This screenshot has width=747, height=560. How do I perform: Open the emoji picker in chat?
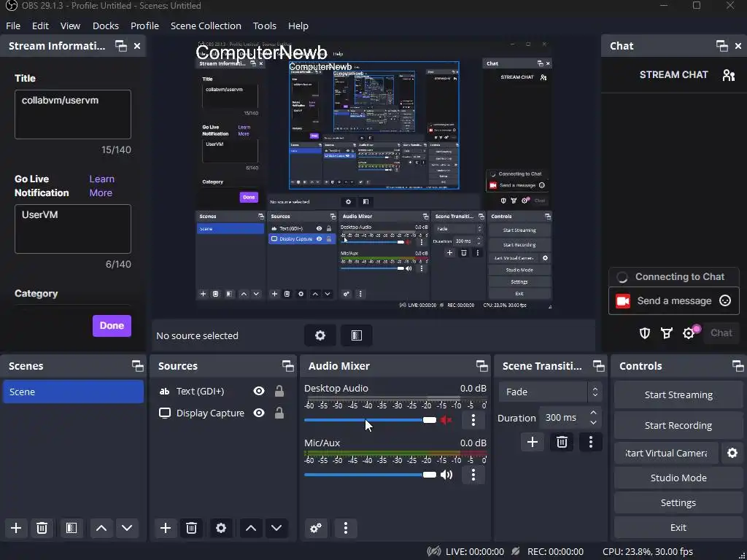click(x=725, y=300)
